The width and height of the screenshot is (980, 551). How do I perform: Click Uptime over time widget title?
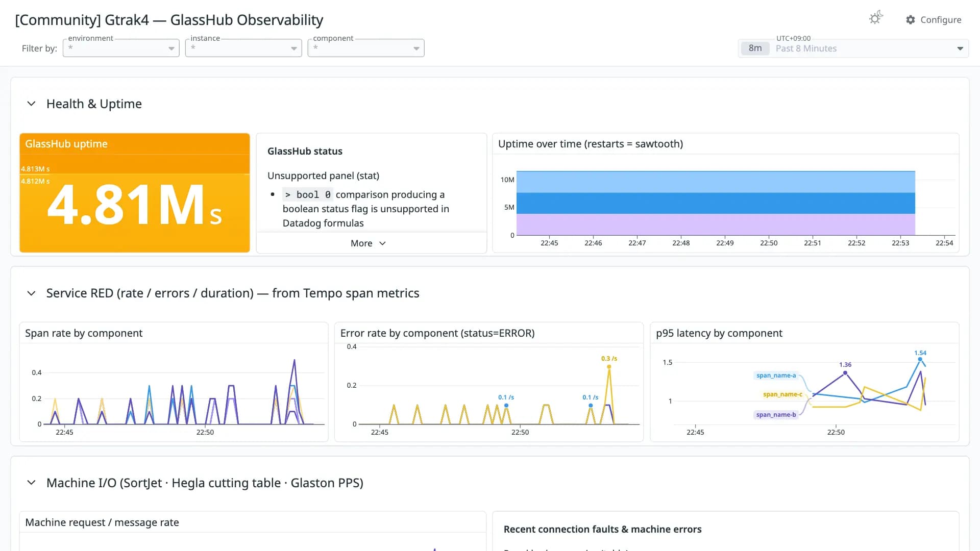coord(591,144)
